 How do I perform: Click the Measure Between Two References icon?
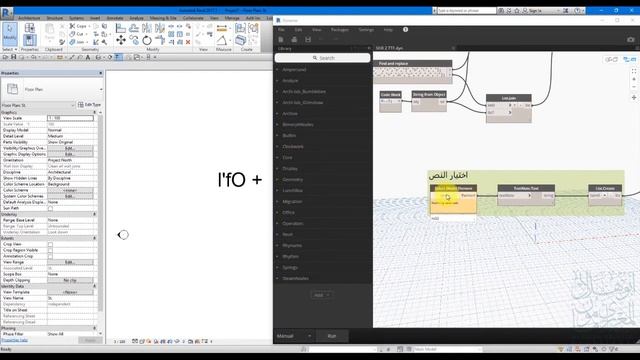pyautogui.click(x=222, y=28)
